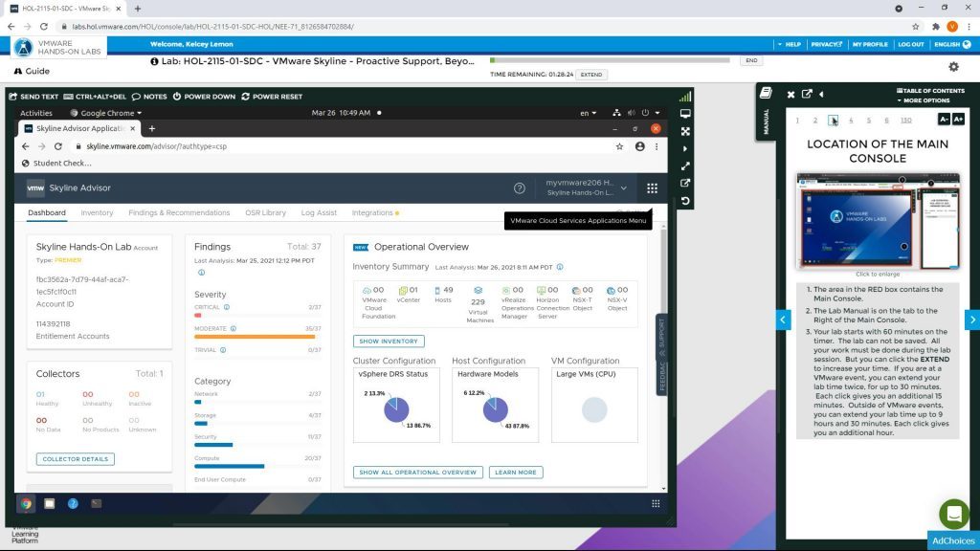Click the info icon beside MODERATE severity
The width and height of the screenshot is (980, 551).
[x=234, y=329]
